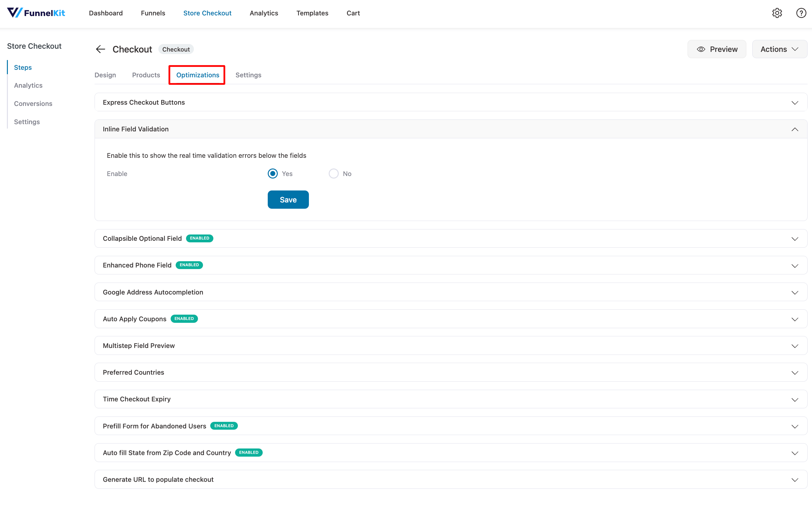Screen dimensions: 812x507
Task: Switch to the Design tab
Action: pyautogui.click(x=105, y=75)
